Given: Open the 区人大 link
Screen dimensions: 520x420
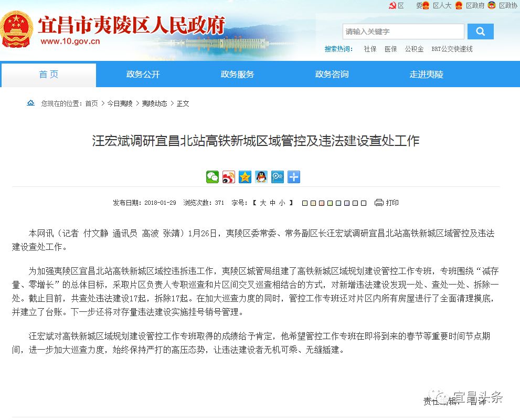Looking at the screenshot, I should [x=442, y=6].
